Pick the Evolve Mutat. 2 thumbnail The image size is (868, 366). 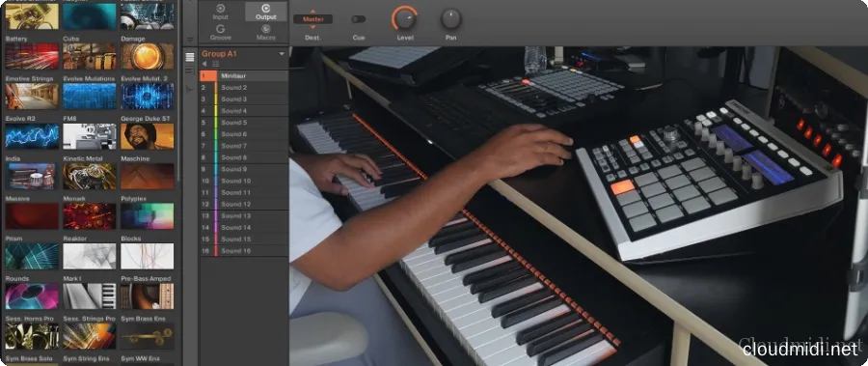pyautogui.click(x=148, y=97)
